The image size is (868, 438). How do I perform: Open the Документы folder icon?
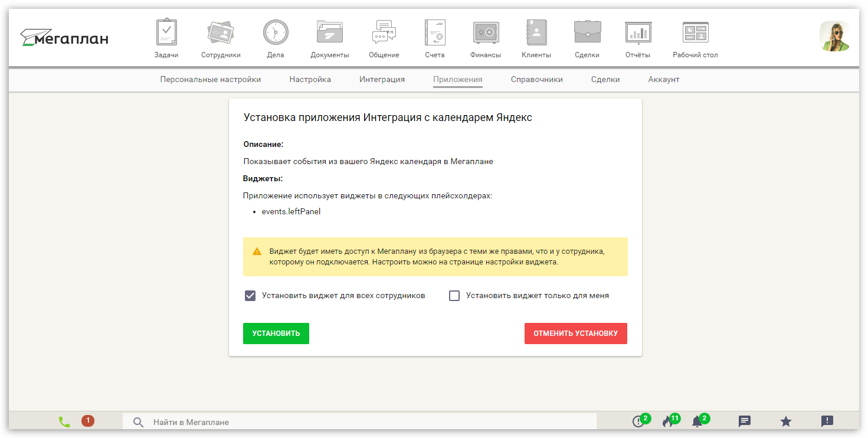coord(330,32)
